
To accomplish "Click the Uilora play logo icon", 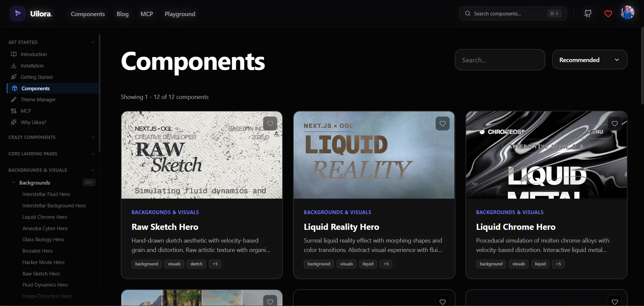I will point(17,14).
